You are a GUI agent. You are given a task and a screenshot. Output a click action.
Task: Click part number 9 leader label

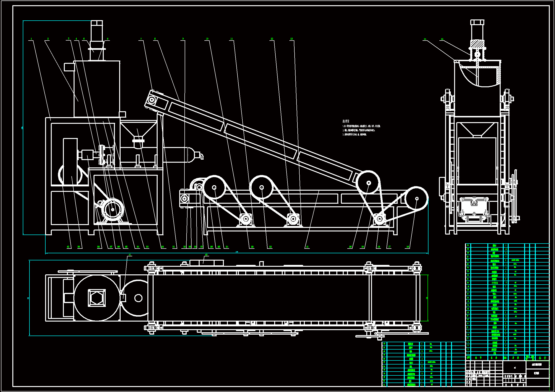pyautogui.click(x=183, y=39)
